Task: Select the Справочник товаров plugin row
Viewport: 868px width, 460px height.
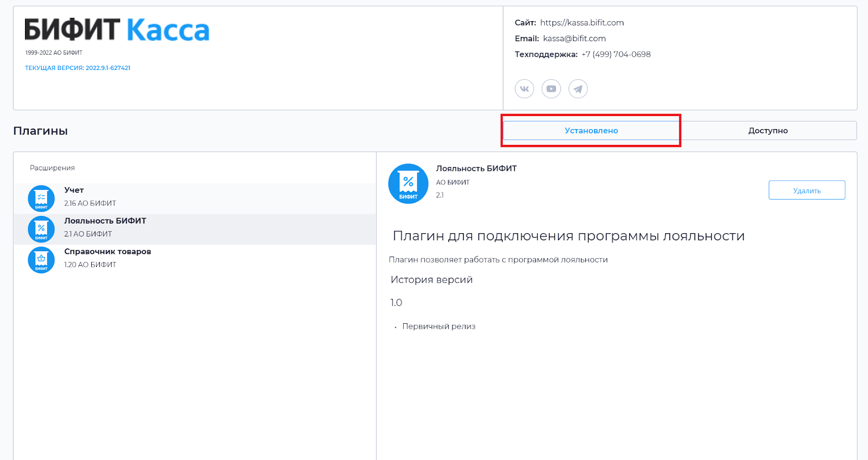Action: [195, 260]
